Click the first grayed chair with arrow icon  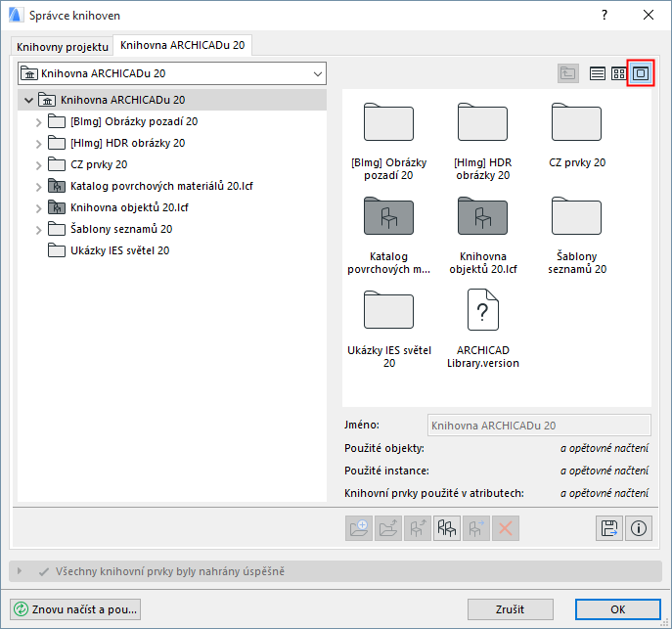coord(418,528)
